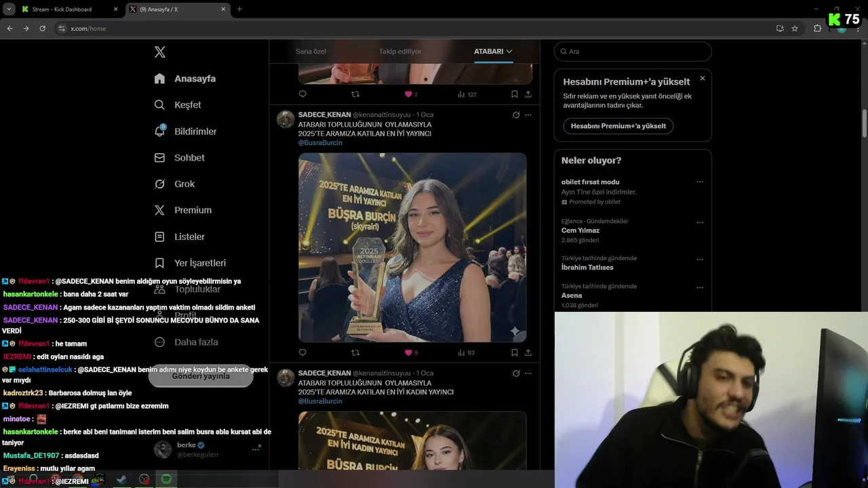Switch to Sana özel timeline tab

coord(311,52)
